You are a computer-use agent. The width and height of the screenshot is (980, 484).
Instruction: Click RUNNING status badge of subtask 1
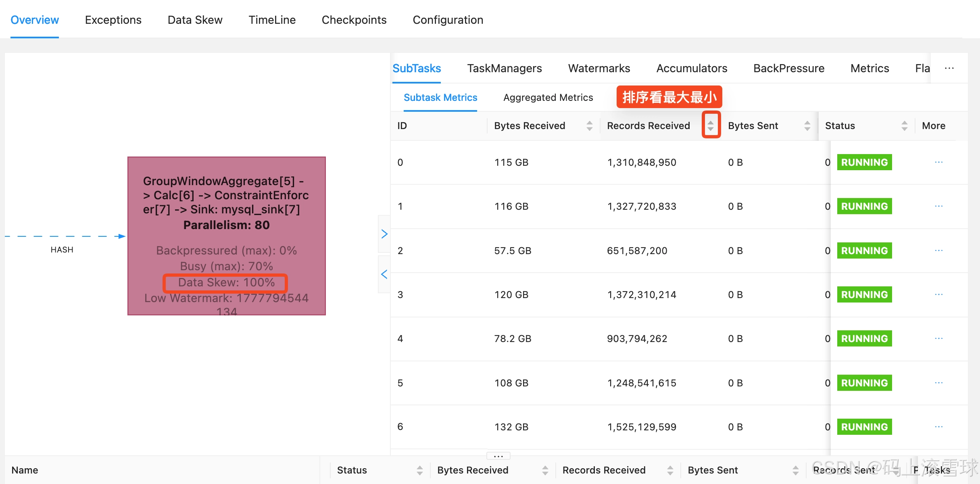865,206
